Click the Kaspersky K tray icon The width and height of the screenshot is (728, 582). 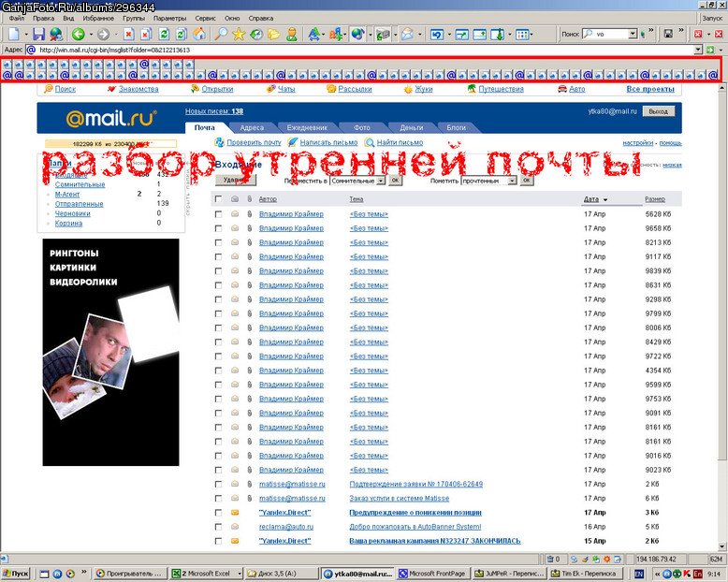pos(687,574)
